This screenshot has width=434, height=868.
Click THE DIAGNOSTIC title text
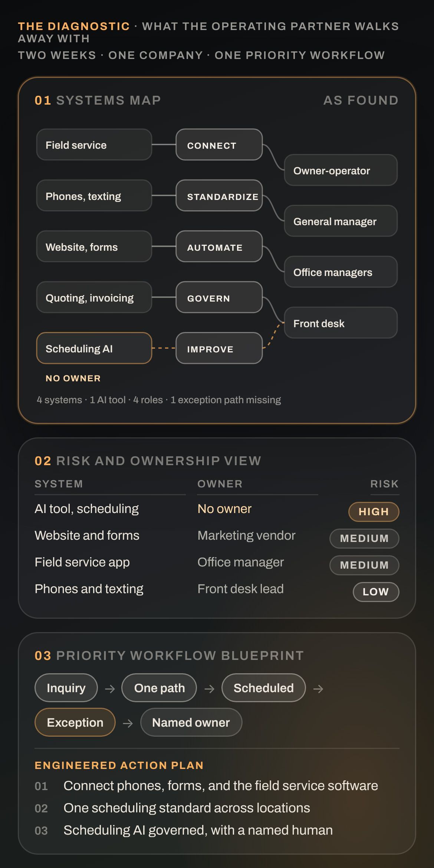(74, 26)
